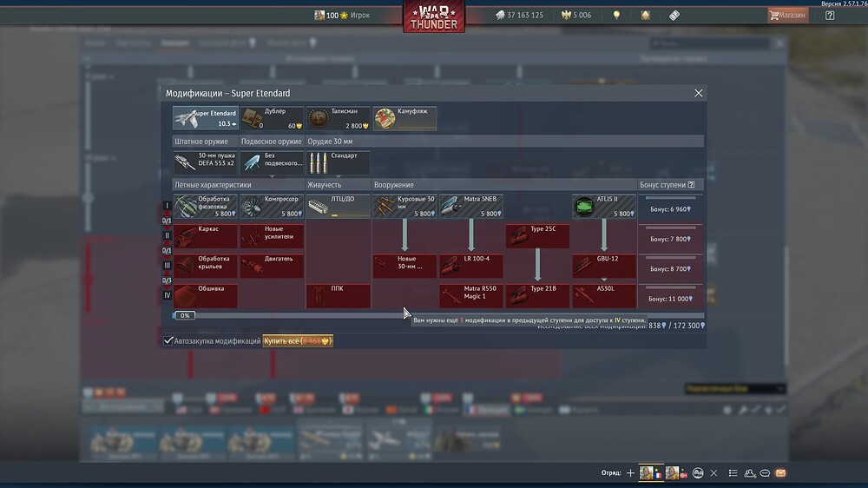Open the contacts friends icon
The height and width of the screenshot is (488, 868).
[750, 473]
